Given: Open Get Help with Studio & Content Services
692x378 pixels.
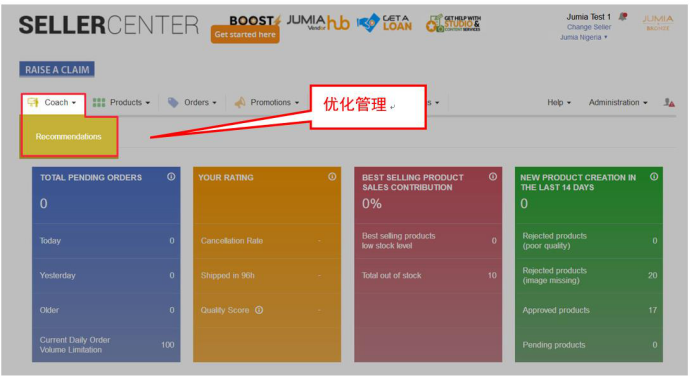Looking at the screenshot, I should click(x=453, y=23).
